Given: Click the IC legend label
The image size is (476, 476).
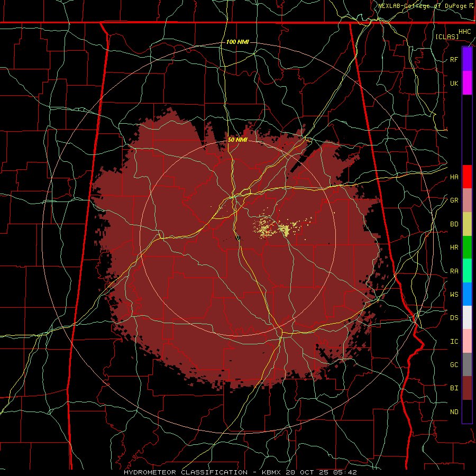Looking at the screenshot, I should pos(454,342).
